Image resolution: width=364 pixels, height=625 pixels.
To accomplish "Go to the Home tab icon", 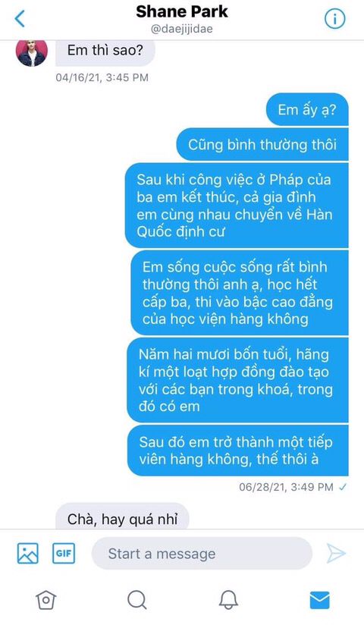I will click(x=45, y=599).
